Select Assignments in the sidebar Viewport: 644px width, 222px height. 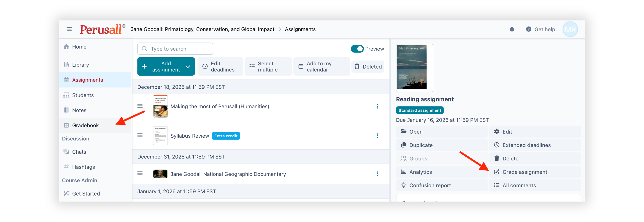95,80
